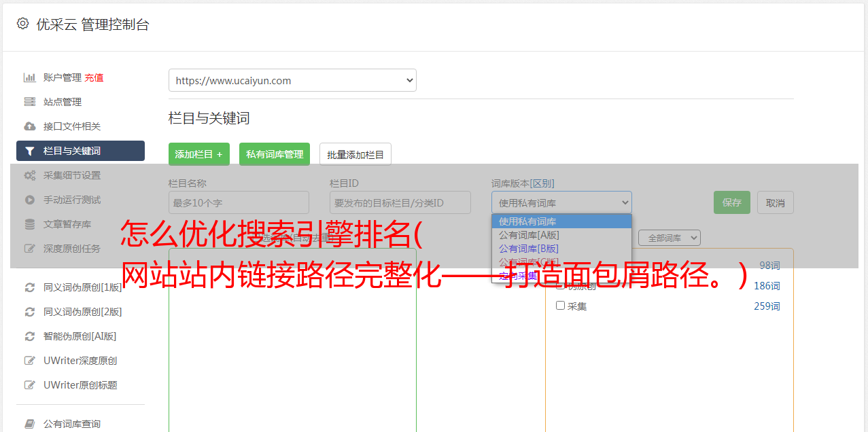
Task: Click the edit icon for 深度原创任务
Action: 30,249
